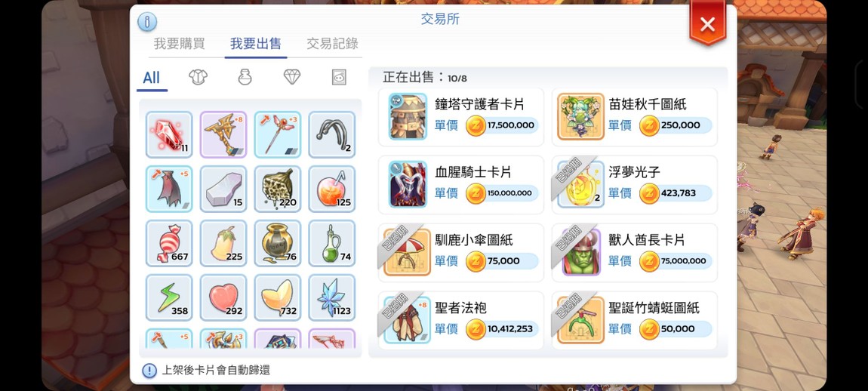
Task: Click the 苗娃秋千圖紙 blueprint thumbnail
Action: coord(580,116)
